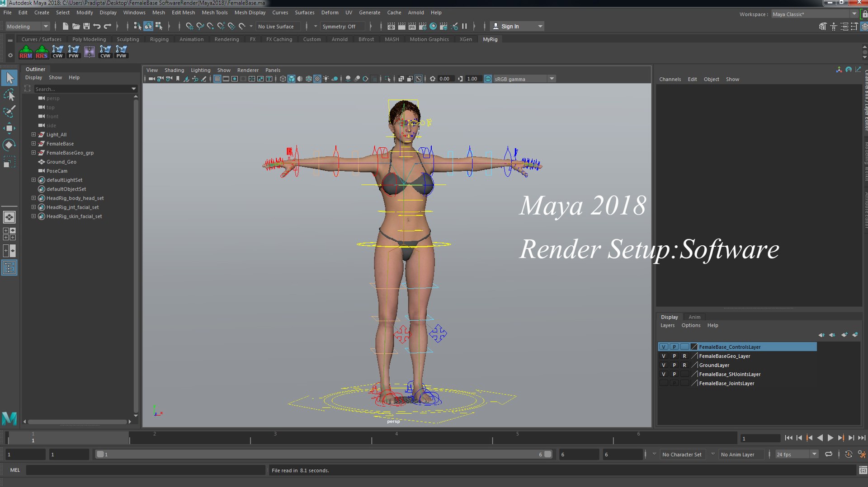Click the Outliner horizontal scrollbar
This screenshot has width=868, height=487.
coord(77,421)
